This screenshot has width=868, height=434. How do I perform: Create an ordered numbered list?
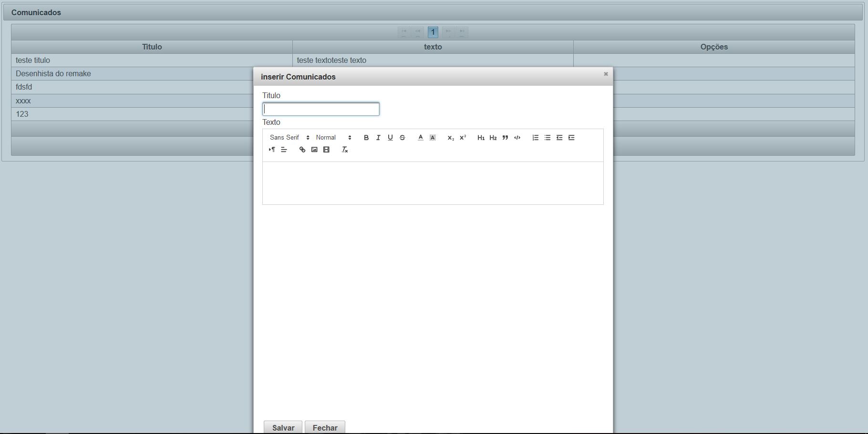click(x=536, y=138)
